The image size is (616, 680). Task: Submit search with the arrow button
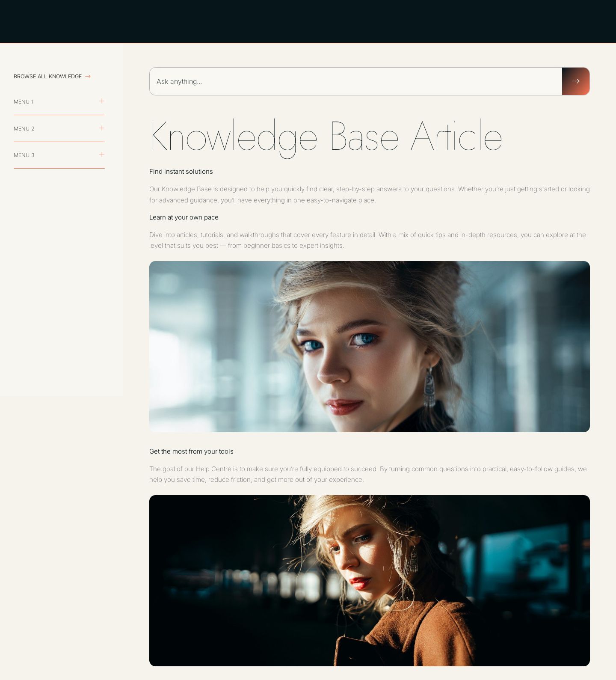click(x=575, y=81)
